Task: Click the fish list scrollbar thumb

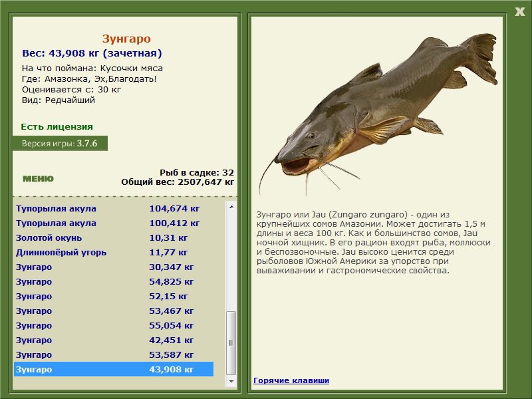Action: [x=231, y=342]
